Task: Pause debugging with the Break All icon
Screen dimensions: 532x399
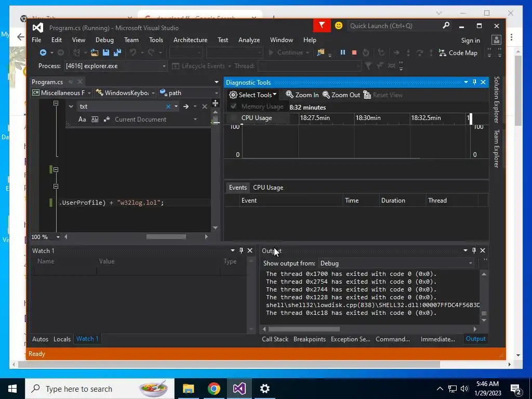Action: click(x=343, y=52)
